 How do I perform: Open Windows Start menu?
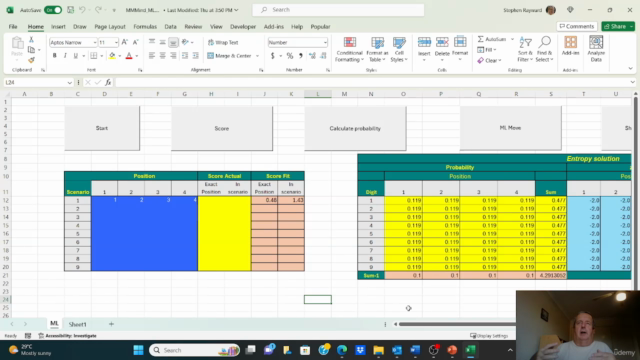(x=138, y=350)
